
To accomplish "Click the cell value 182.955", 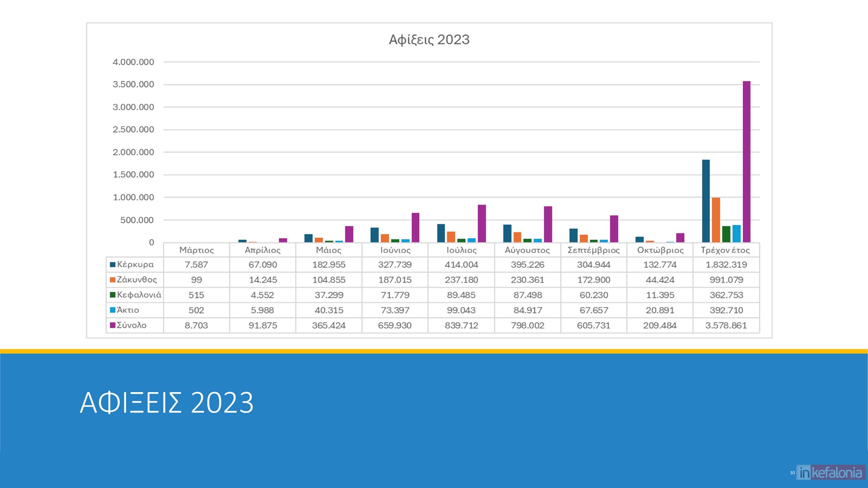I will (329, 265).
